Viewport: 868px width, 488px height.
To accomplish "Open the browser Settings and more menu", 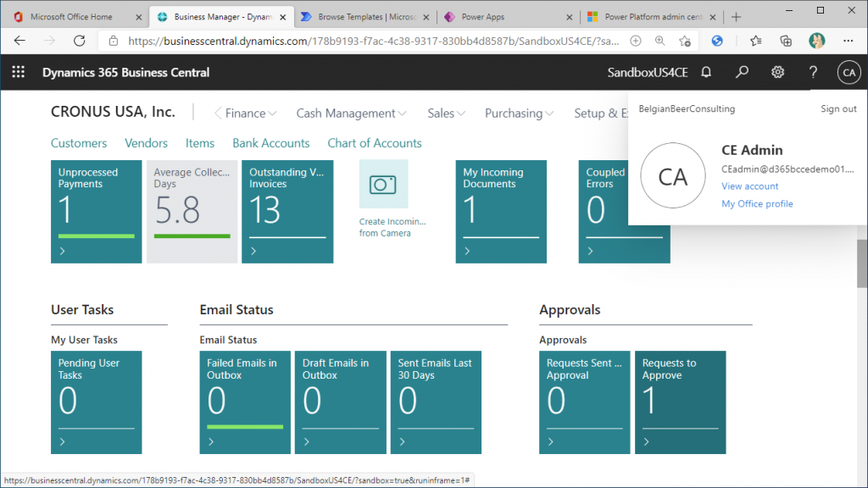I will click(848, 41).
